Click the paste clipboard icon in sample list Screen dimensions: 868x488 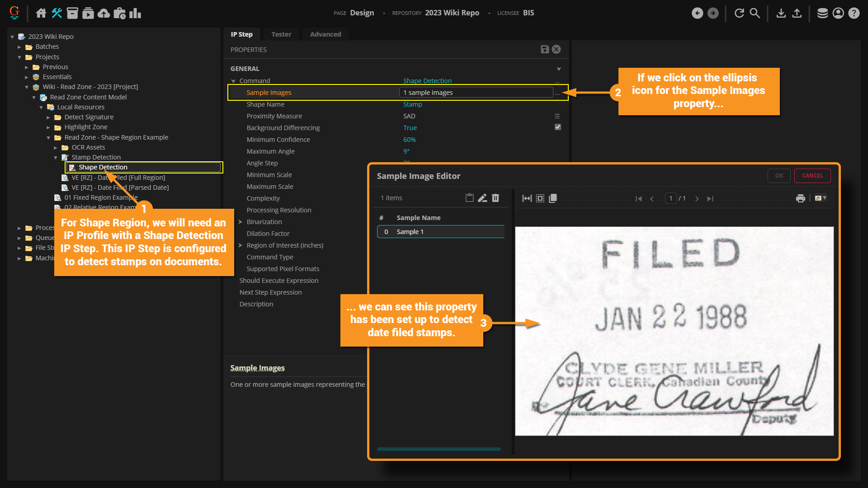coord(469,198)
